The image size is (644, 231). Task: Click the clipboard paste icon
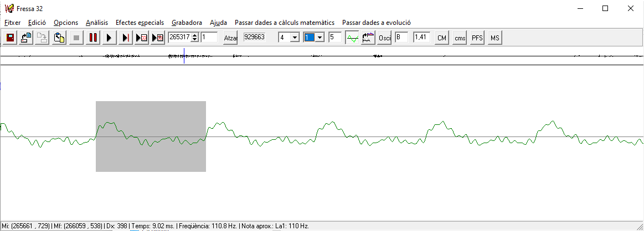[x=59, y=38]
